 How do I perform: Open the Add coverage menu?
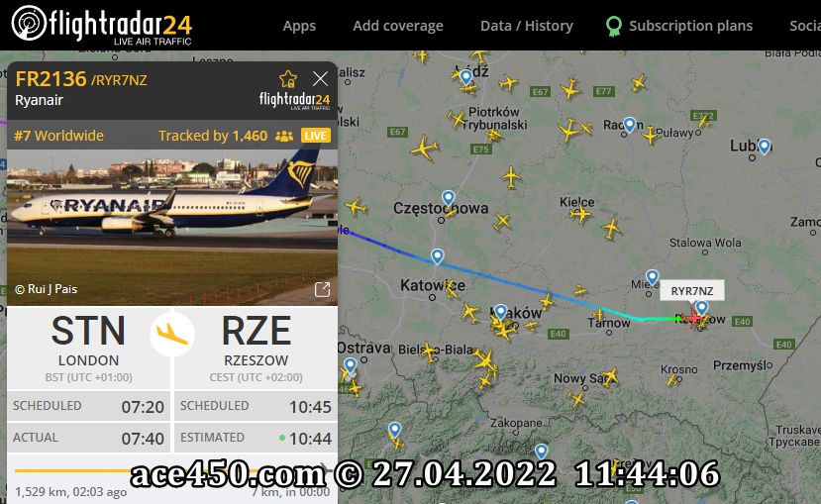(398, 26)
